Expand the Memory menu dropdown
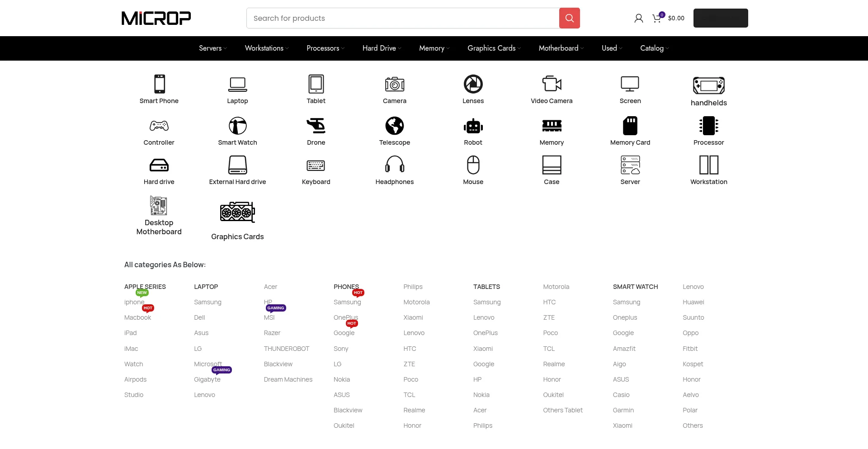868x449 pixels. 434,48
